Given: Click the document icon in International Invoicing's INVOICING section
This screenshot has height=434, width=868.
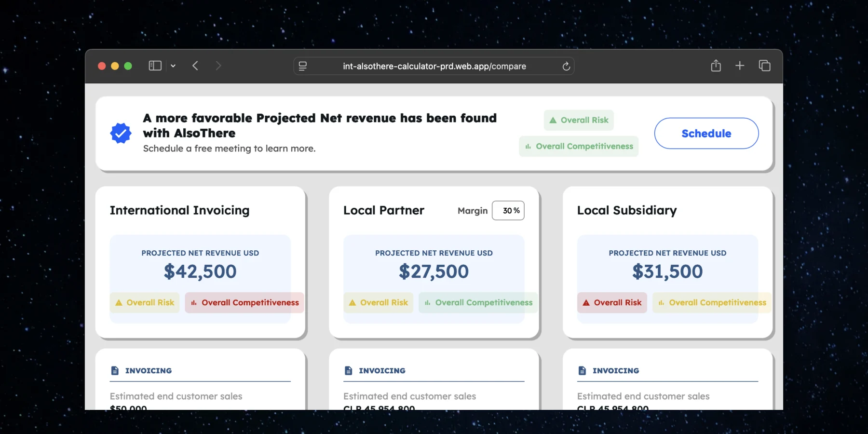Looking at the screenshot, I should (x=115, y=370).
